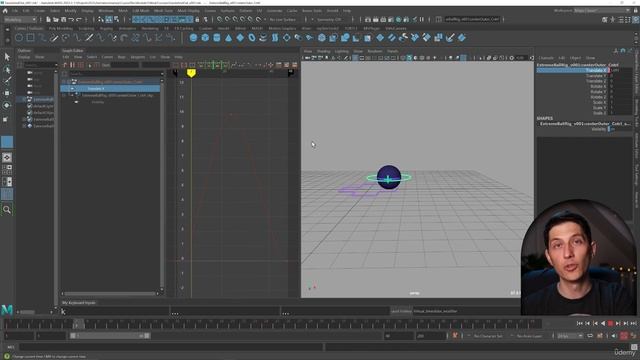Expand second ExtremeBallRig shape node in Graph Editor
The width and height of the screenshot is (640, 360).
pos(64,95)
